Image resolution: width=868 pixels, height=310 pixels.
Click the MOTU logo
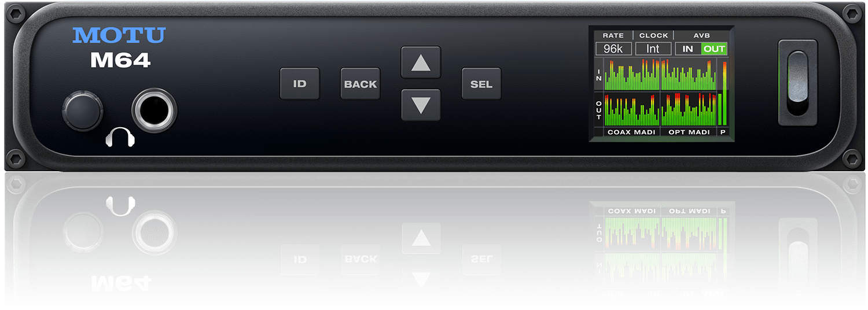(119, 36)
